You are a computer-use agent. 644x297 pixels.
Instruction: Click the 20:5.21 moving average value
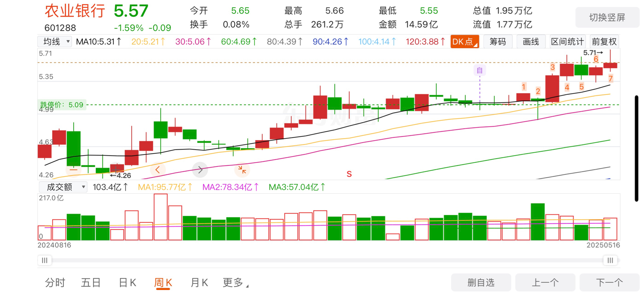click(148, 41)
